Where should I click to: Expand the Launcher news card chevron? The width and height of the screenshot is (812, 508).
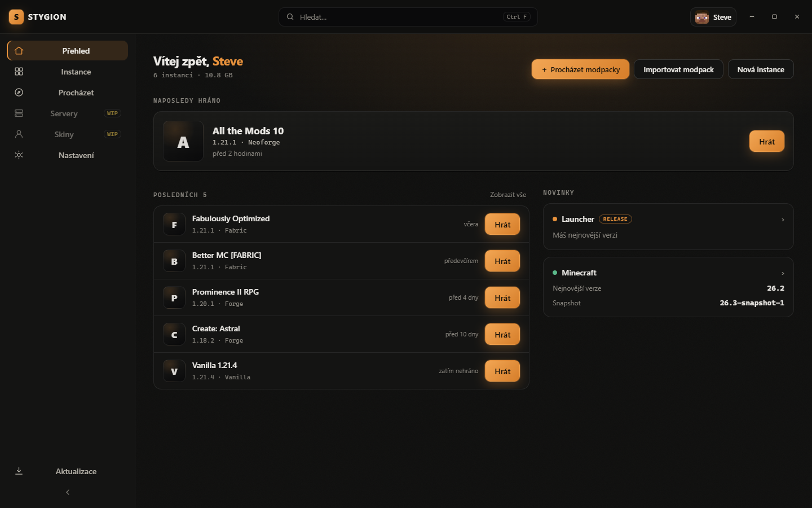tap(783, 220)
